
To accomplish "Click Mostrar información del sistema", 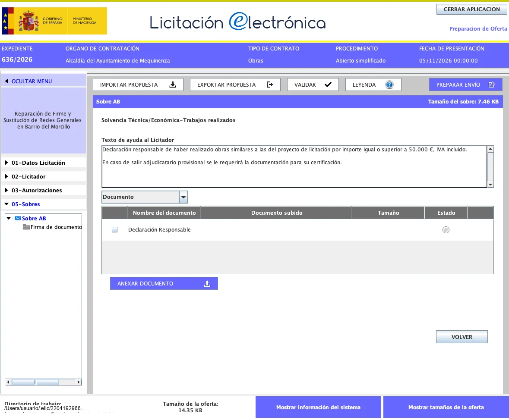I will point(318,407).
